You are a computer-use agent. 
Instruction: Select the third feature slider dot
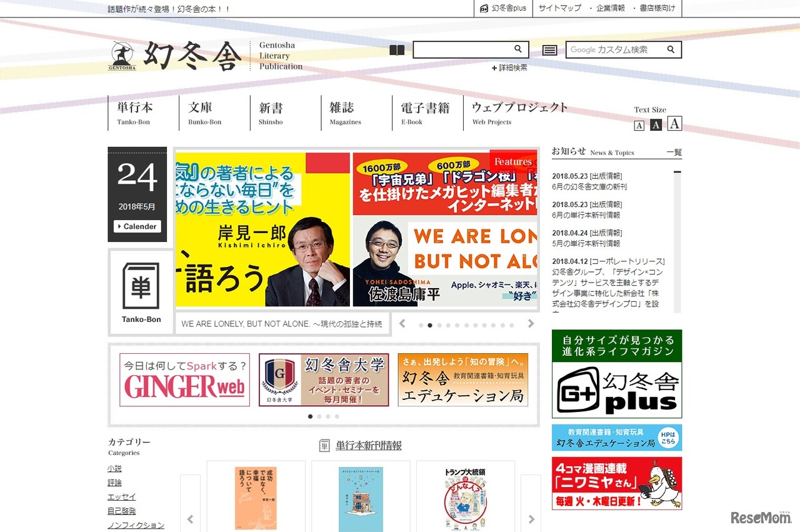point(439,325)
